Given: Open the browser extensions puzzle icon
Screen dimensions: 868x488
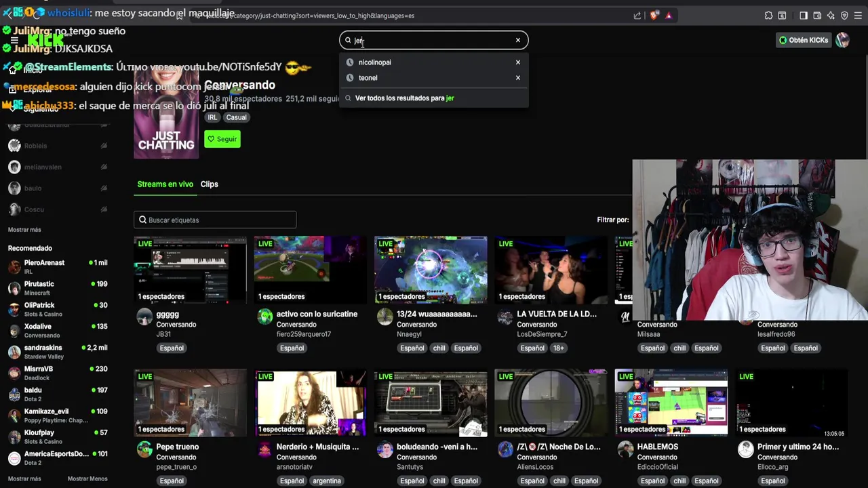Looking at the screenshot, I should pyautogui.click(x=768, y=16).
